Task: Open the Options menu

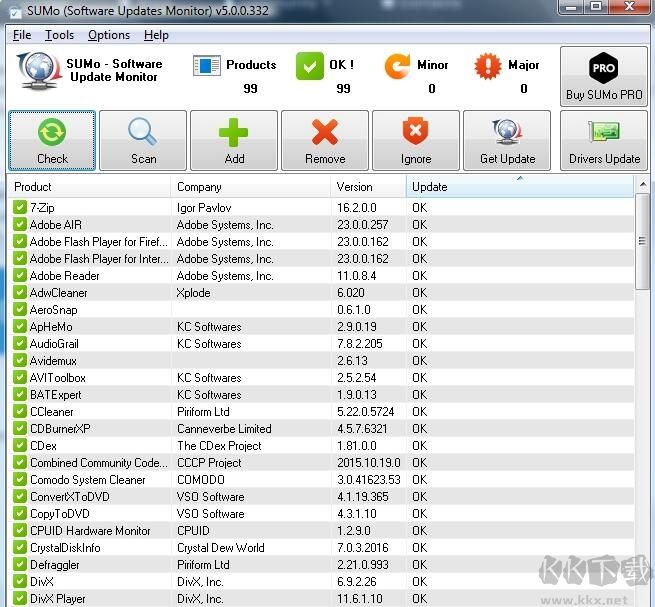Action: 109,35
